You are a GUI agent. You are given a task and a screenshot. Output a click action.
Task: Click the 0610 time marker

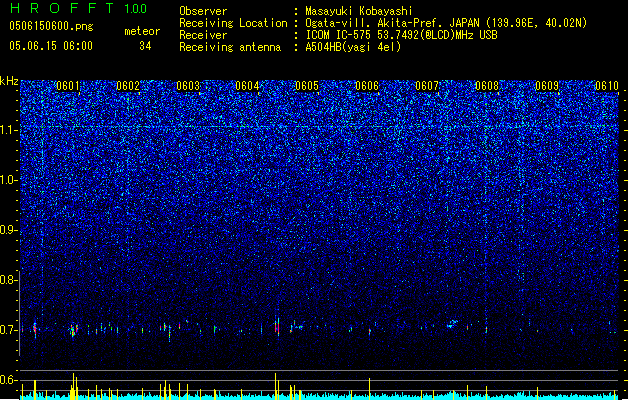(607, 86)
